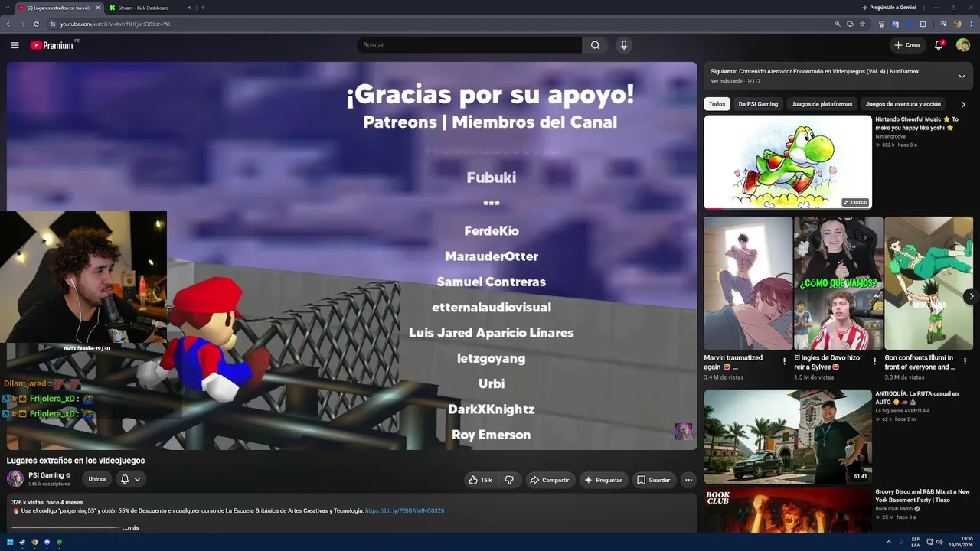Viewport: 980px width, 551px height.
Task: Close the Stream - Kick Dashboard tab
Action: tap(188, 8)
